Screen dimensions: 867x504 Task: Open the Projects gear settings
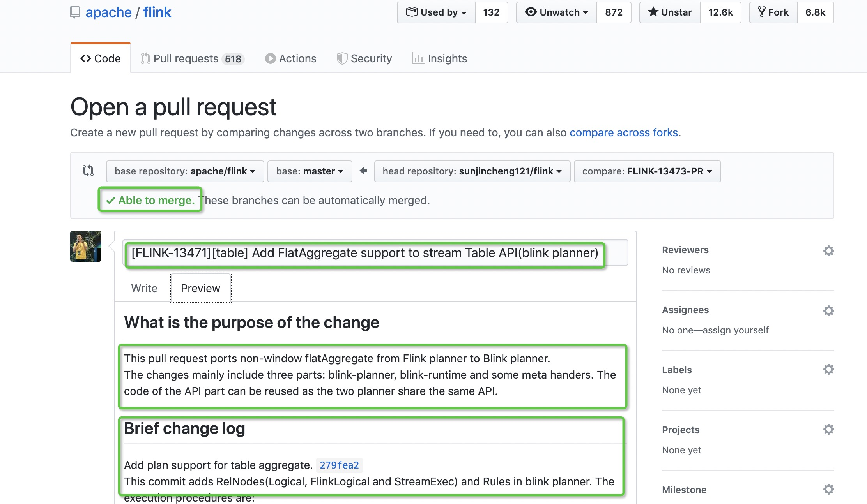click(x=828, y=429)
